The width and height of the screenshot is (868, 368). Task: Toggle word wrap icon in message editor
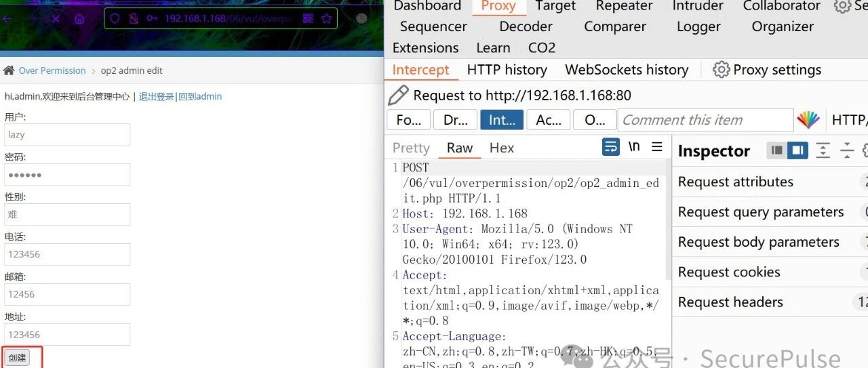[x=611, y=146]
